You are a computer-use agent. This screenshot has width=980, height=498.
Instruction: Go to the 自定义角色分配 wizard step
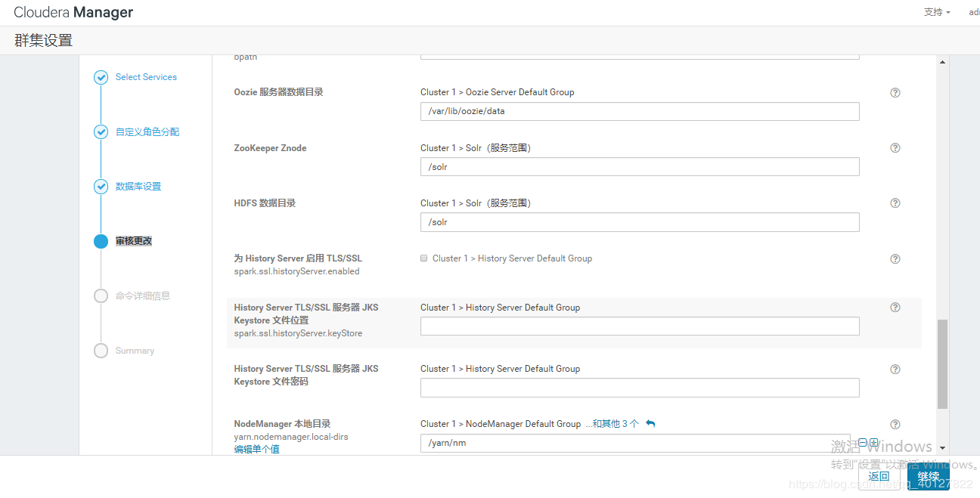147,132
